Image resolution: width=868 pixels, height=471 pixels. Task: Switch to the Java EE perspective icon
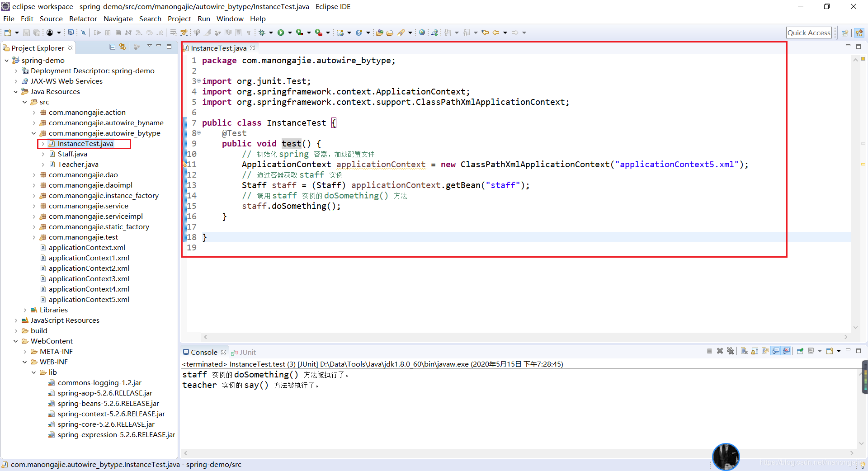(x=859, y=33)
